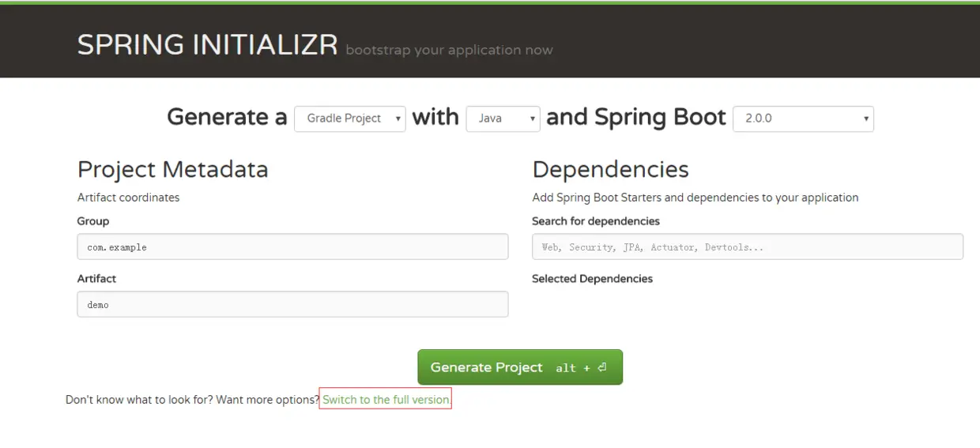Click the 'Add Spring Boot Starters' description text
Viewport: 980px width, 448px height.
pyautogui.click(x=695, y=198)
